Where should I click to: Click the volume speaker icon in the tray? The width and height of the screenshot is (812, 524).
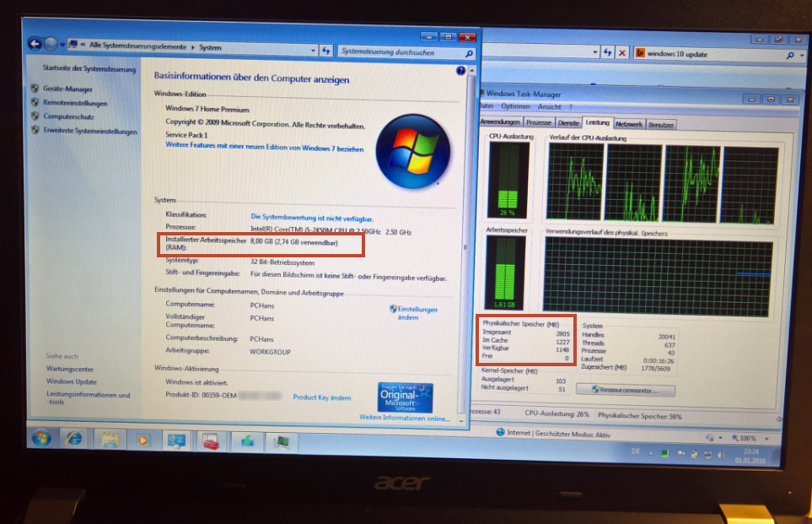click(x=721, y=455)
